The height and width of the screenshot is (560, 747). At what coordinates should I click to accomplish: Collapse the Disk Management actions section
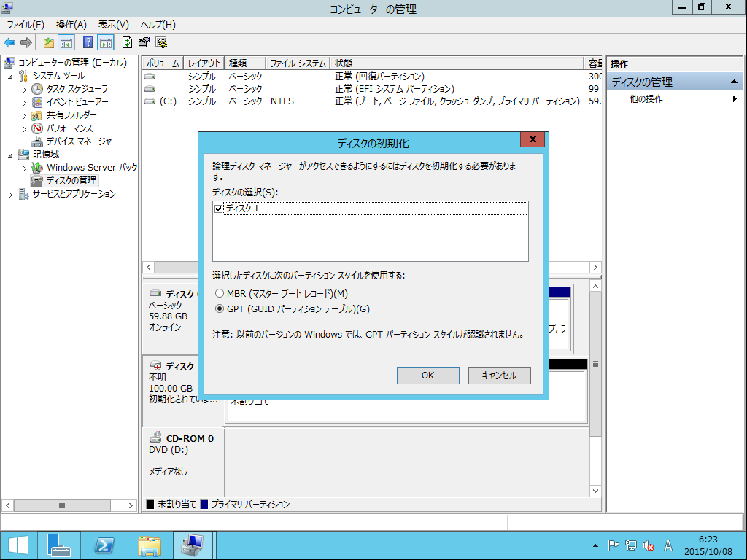tap(734, 82)
